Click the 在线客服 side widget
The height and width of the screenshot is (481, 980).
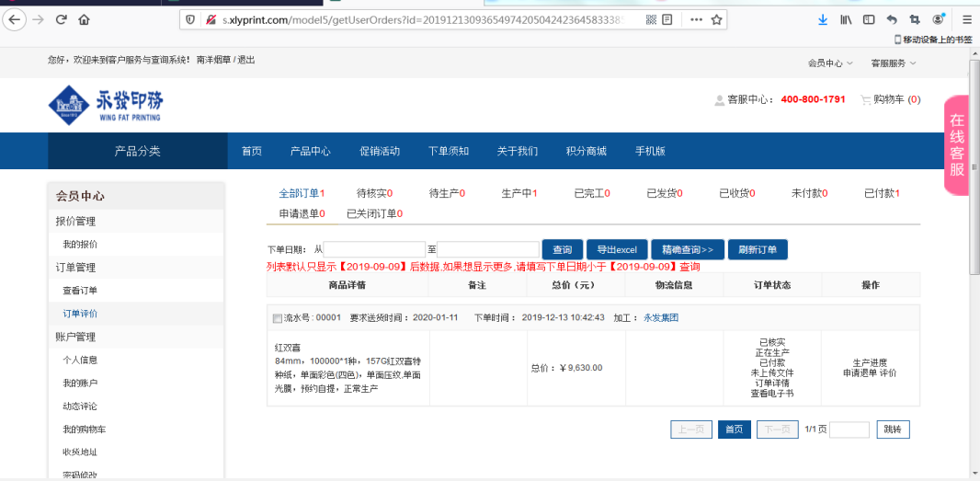click(x=957, y=145)
